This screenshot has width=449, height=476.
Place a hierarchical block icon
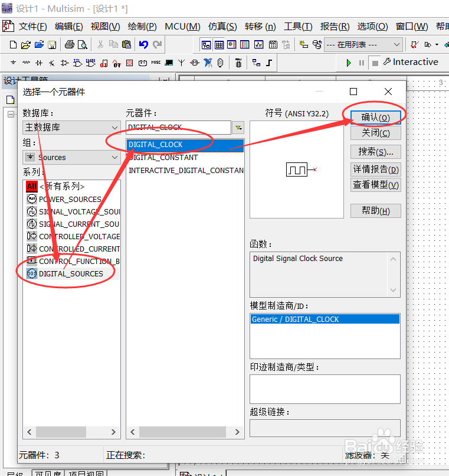pos(256,63)
